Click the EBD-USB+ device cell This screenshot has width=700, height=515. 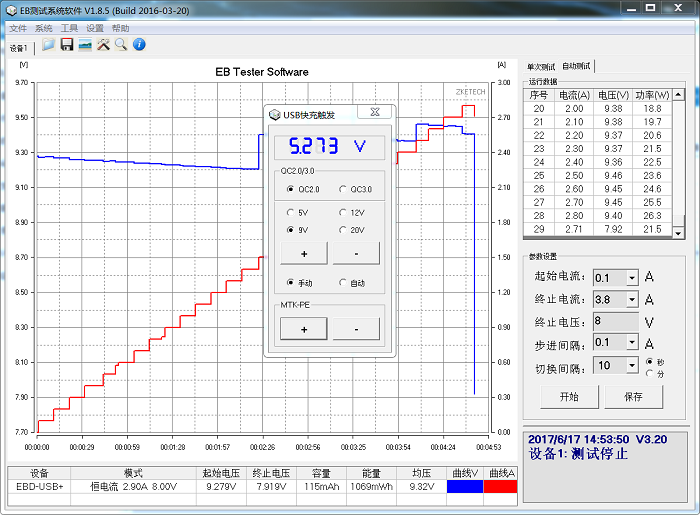pyautogui.click(x=39, y=486)
